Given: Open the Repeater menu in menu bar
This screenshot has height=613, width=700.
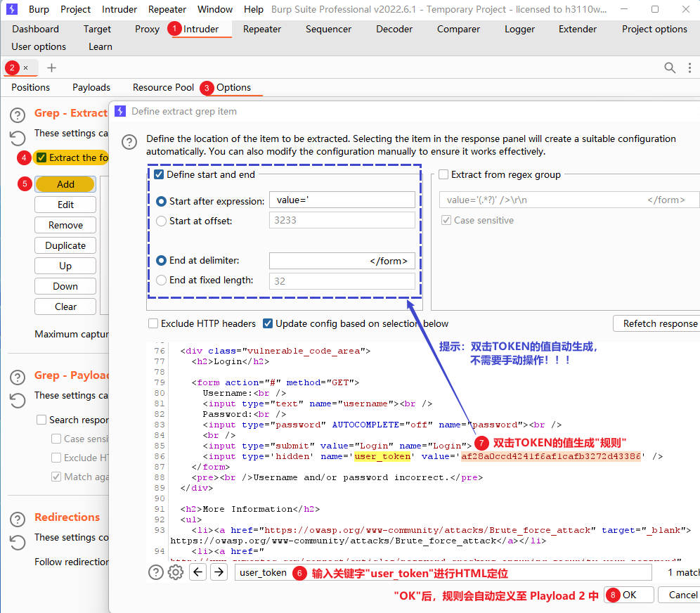Looking at the screenshot, I should (x=167, y=9).
